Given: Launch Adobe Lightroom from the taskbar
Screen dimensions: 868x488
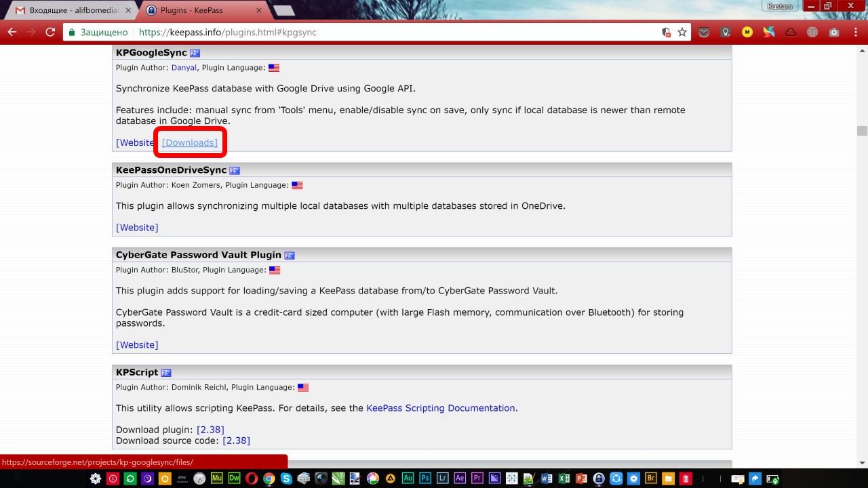Looking at the screenshot, I should coord(443,479).
